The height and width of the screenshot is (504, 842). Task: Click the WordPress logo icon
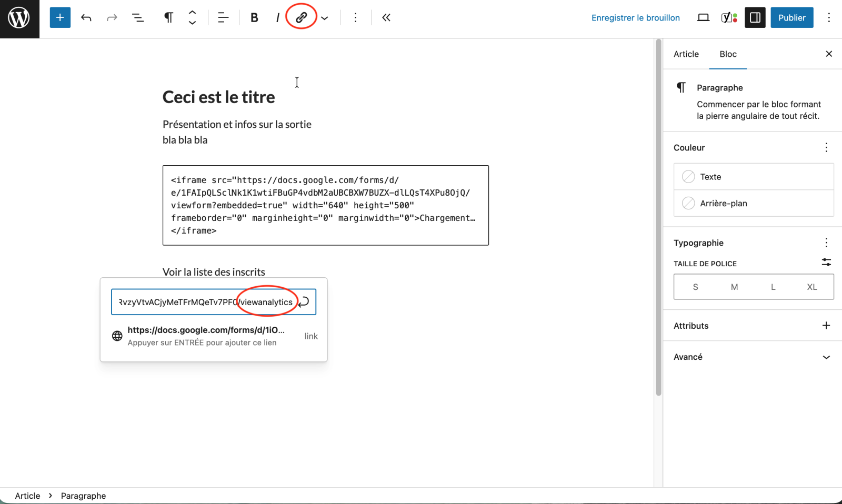19,18
